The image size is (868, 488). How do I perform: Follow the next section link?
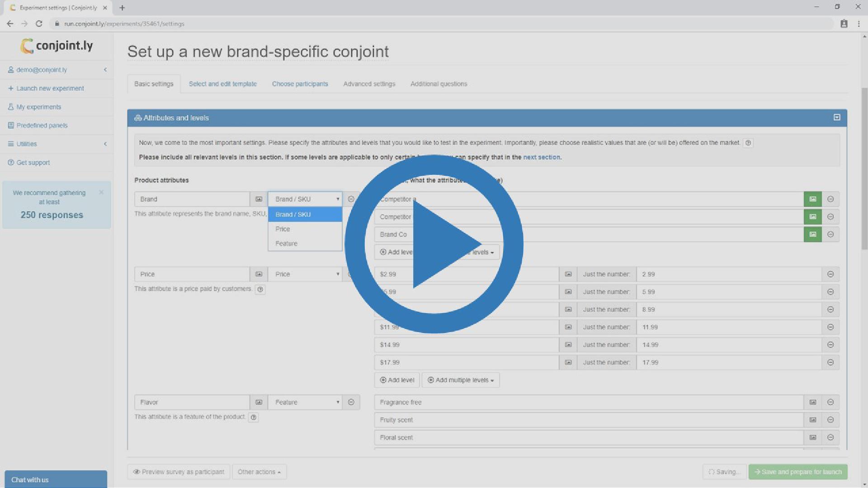click(541, 157)
